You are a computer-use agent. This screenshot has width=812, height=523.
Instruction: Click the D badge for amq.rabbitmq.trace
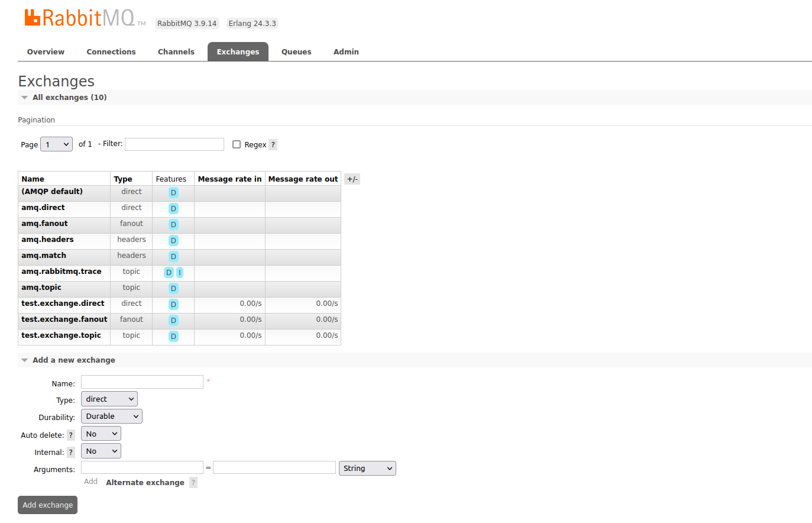[x=169, y=273]
